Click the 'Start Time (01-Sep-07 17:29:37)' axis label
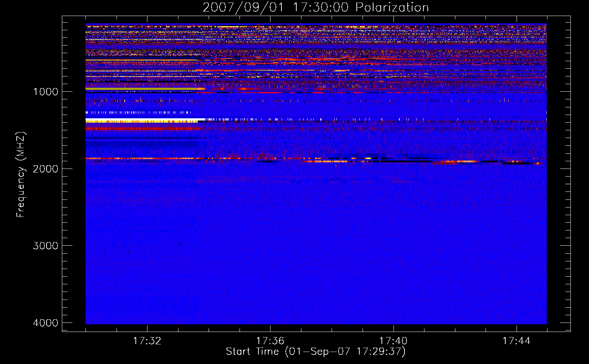 316,352
